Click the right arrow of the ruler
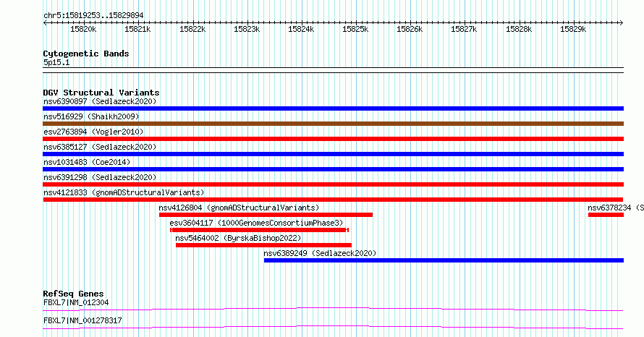Screen dimensions: 644x337 tap(622, 22)
